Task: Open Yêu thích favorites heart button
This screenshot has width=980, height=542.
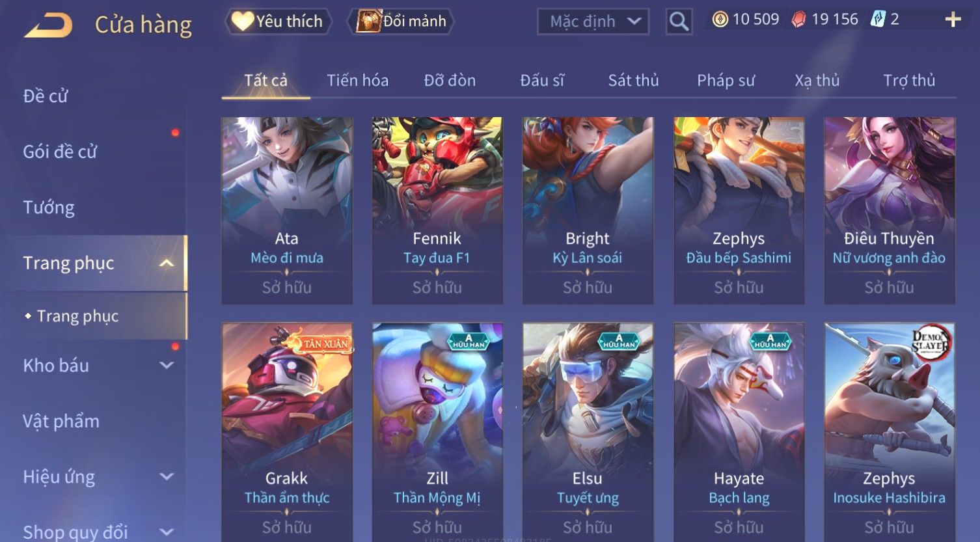Action: coord(279,21)
